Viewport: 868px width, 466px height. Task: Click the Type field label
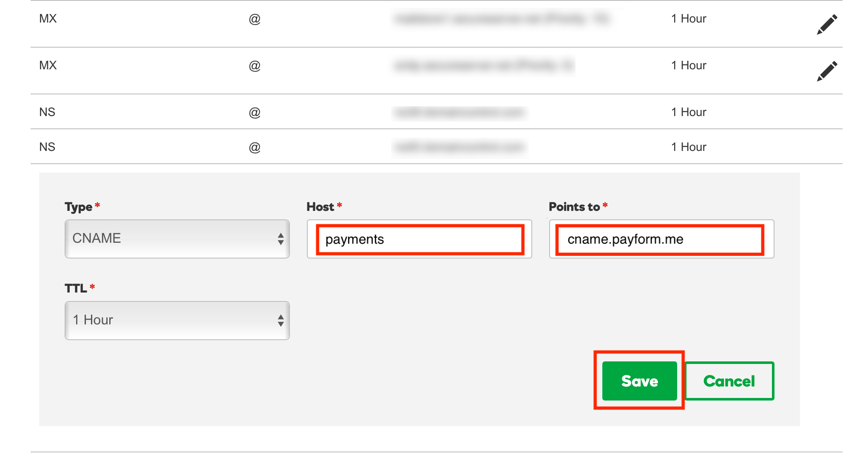click(x=78, y=207)
